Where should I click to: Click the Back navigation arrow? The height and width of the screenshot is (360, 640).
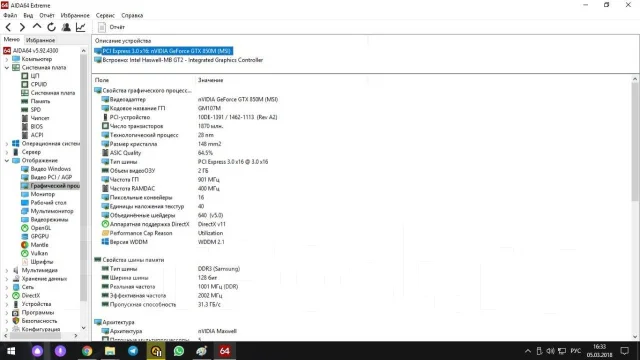8,27
